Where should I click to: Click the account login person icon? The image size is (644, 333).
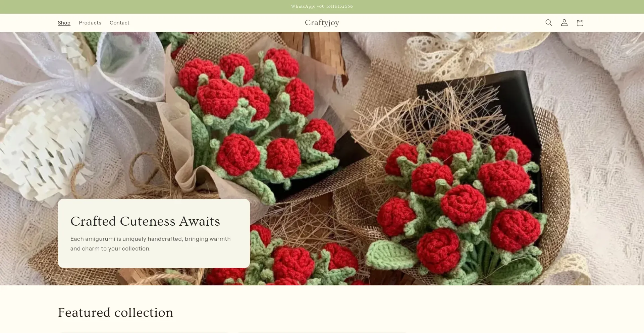(564, 23)
